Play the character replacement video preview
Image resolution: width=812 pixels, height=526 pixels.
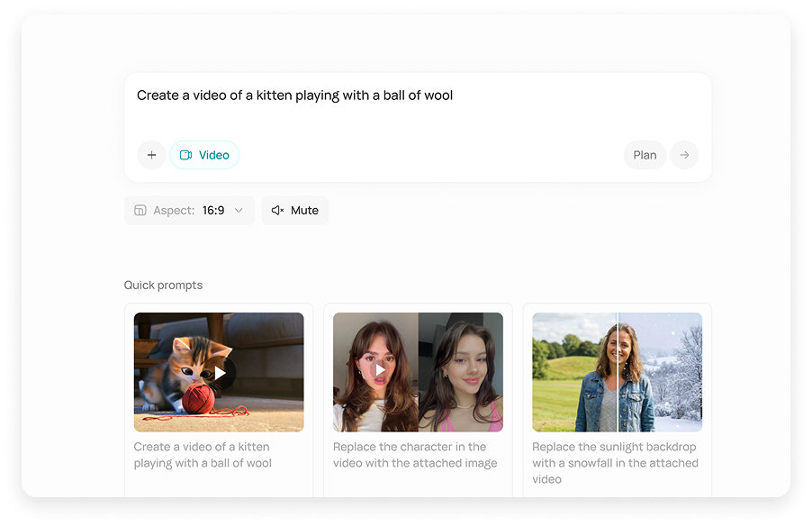379,371
